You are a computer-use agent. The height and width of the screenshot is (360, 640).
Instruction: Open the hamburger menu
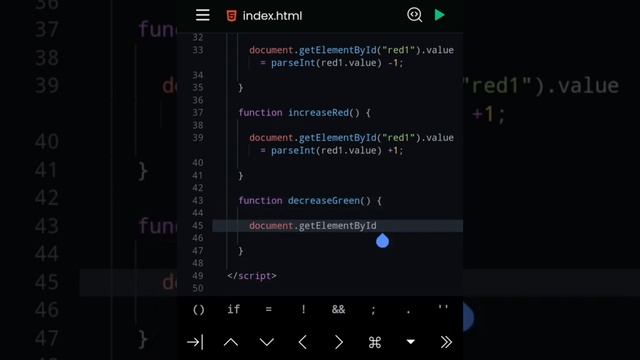(202, 15)
